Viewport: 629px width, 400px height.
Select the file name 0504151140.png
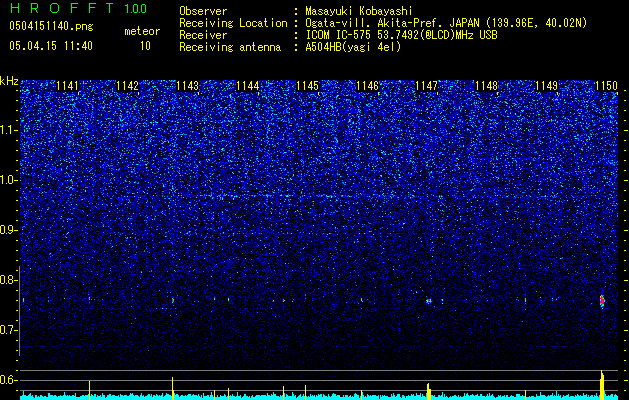click(x=51, y=26)
